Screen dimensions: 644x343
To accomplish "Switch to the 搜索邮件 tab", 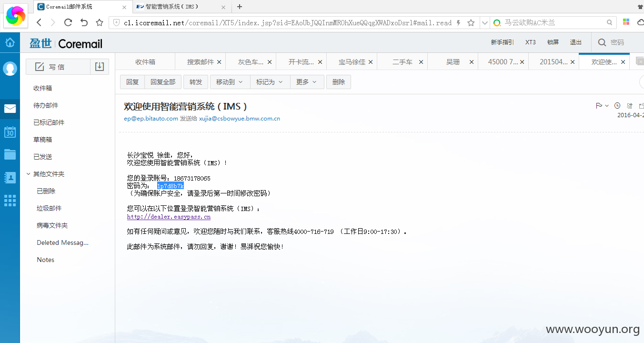I will [x=200, y=62].
